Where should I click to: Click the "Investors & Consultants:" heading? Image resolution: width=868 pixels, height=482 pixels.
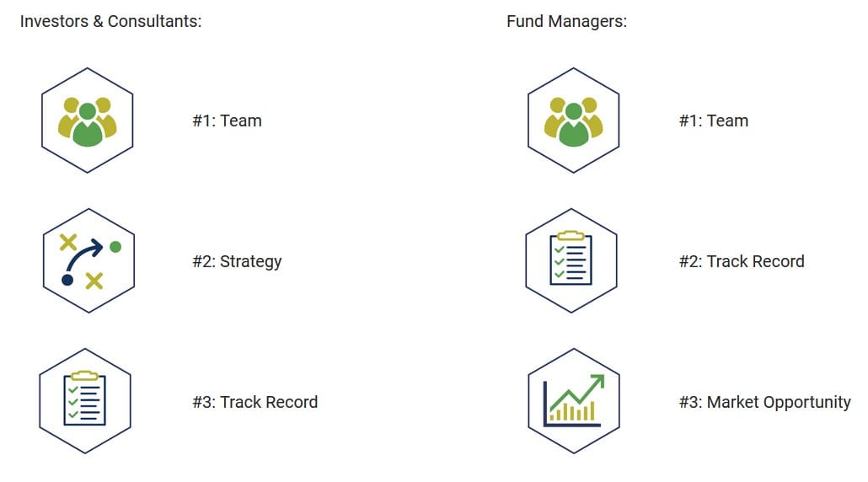tap(110, 21)
